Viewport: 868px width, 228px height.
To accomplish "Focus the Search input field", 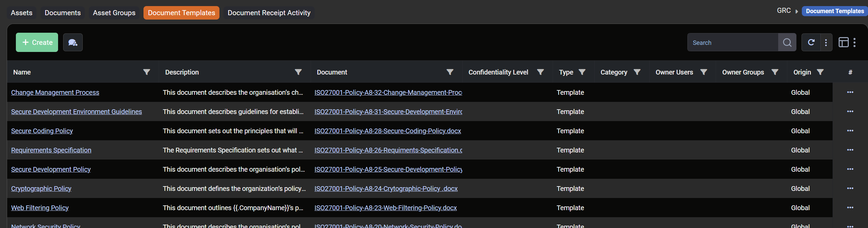I will [x=733, y=42].
